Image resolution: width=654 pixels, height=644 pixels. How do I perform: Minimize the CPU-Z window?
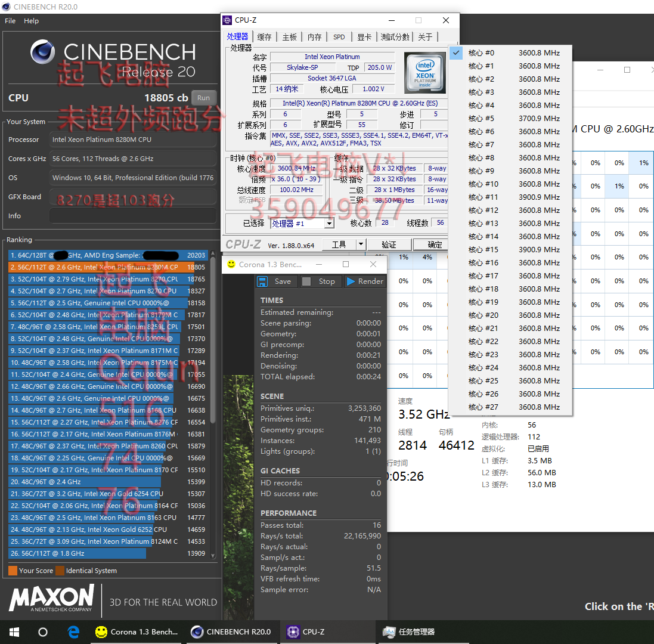392,20
